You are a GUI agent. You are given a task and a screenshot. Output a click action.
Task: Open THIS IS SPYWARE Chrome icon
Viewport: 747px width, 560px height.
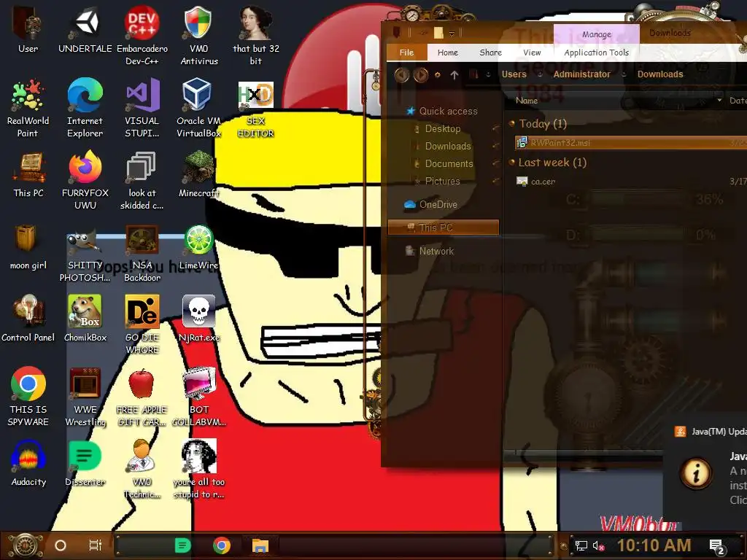[28, 397]
